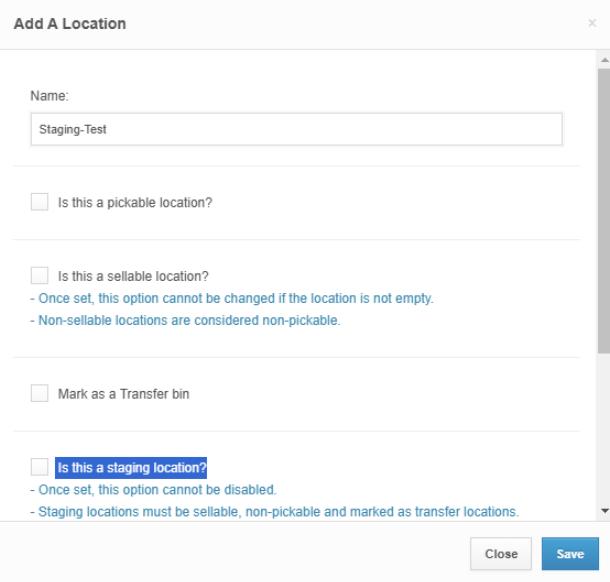Click the 'Mark as a Transfer bin' label

point(124,394)
